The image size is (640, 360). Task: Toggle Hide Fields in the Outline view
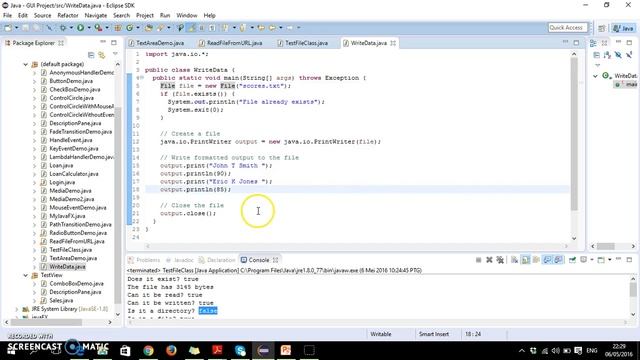point(618,55)
